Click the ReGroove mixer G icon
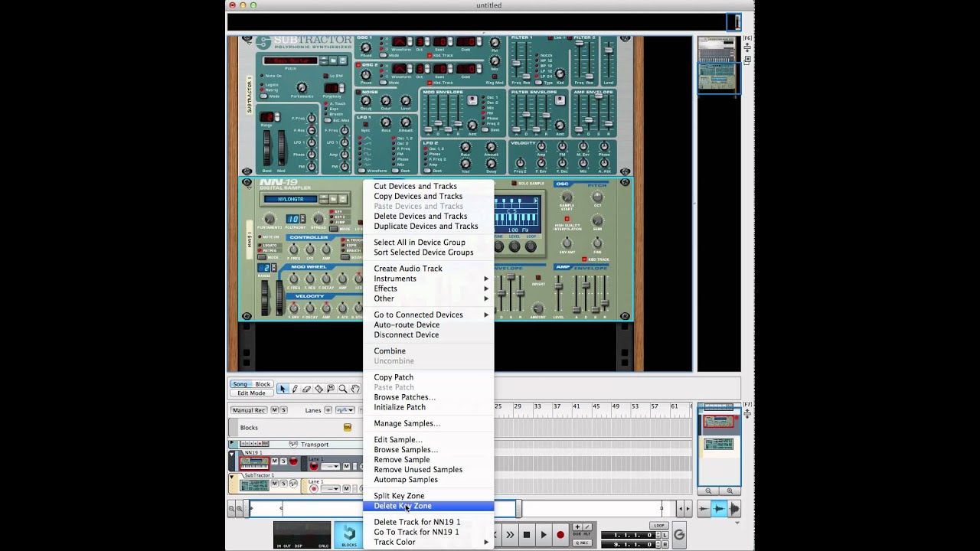 679,535
